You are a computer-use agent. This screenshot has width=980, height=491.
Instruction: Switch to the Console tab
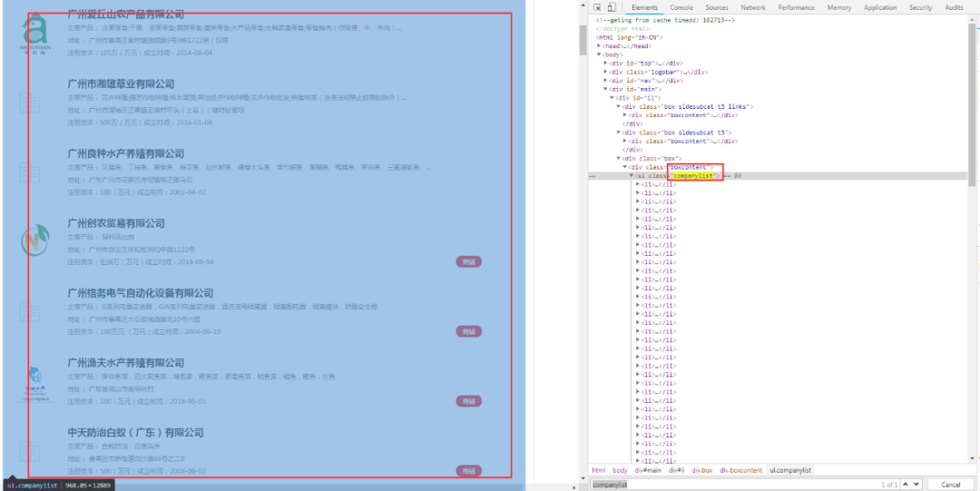tap(681, 7)
